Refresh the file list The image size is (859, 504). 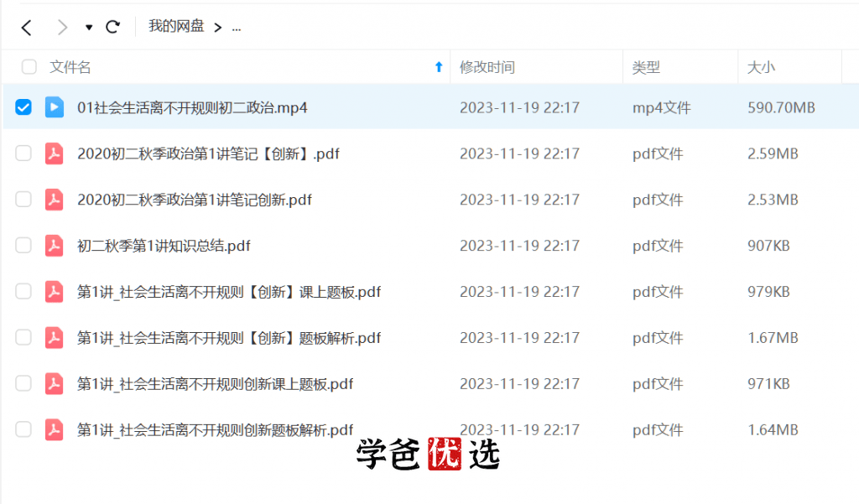113,27
